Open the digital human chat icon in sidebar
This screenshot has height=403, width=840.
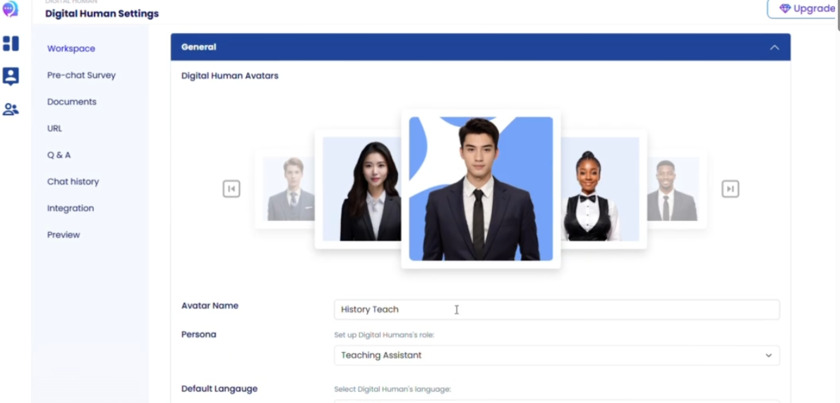click(x=11, y=76)
